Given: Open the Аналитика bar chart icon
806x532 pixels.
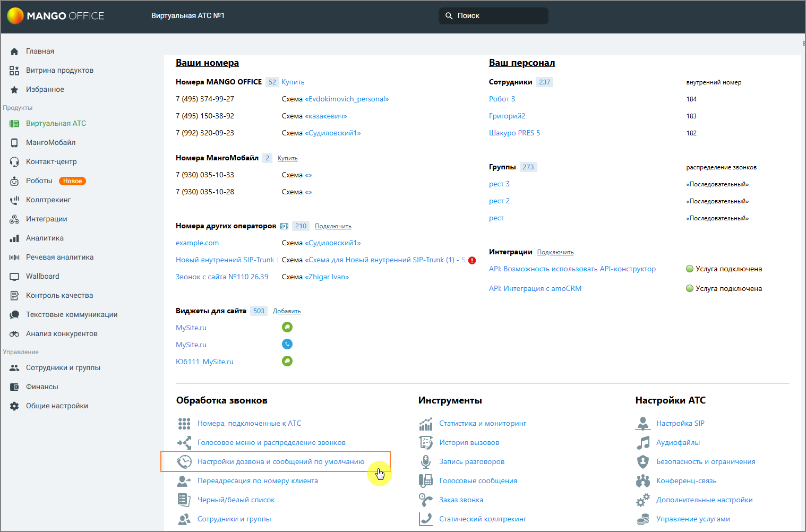Looking at the screenshot, I should pos(14,238).
